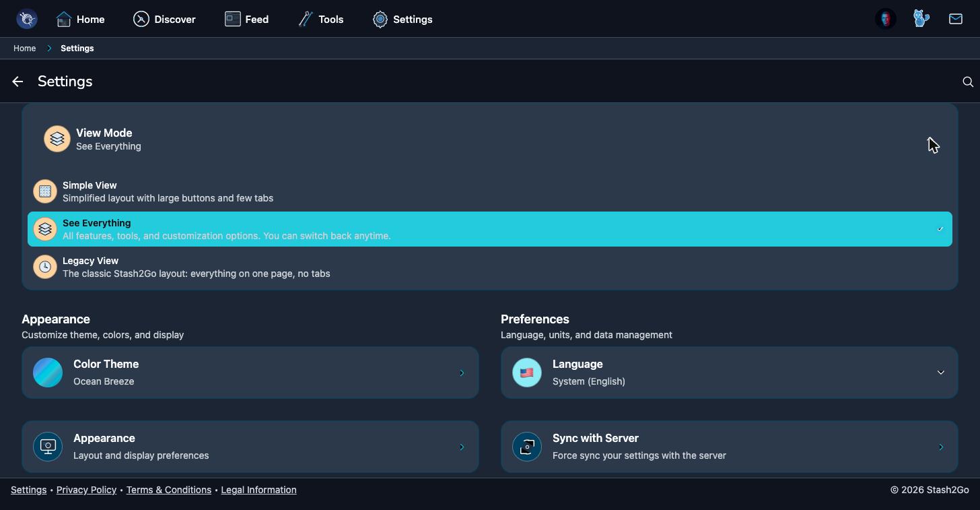The image size is (980, 510).
Task: Go back with the left arrow
Action: coord(17,82)
